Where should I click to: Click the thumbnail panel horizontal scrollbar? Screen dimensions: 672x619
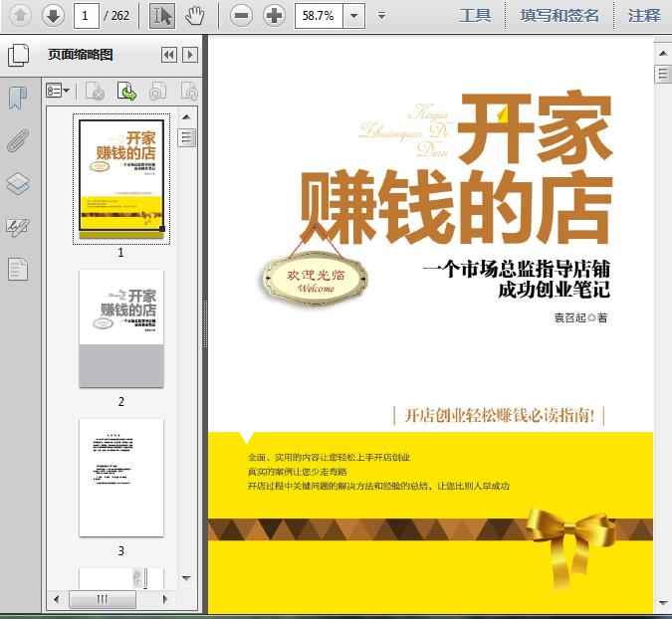(103, 599)
